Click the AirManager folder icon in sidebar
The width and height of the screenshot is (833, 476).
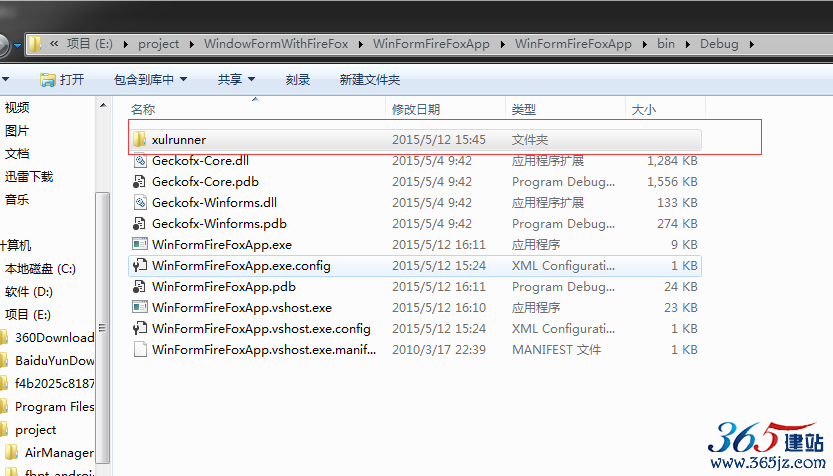[12, 453]
